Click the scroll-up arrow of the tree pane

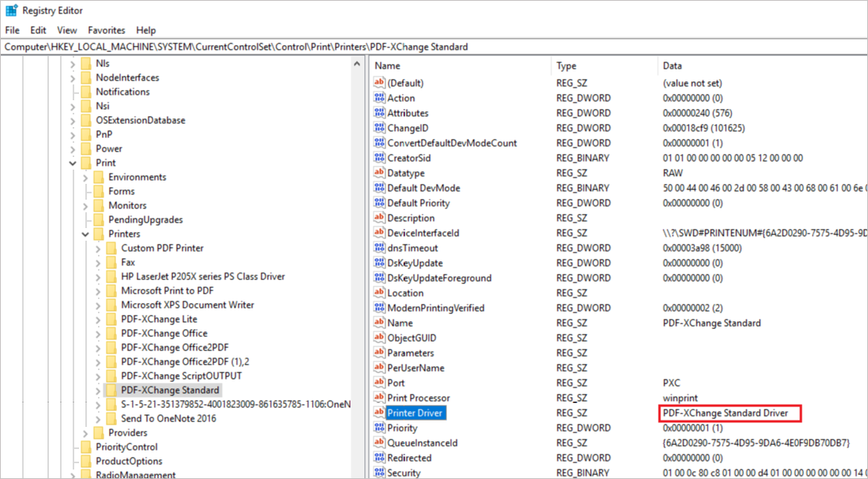[x=357, y=64]
